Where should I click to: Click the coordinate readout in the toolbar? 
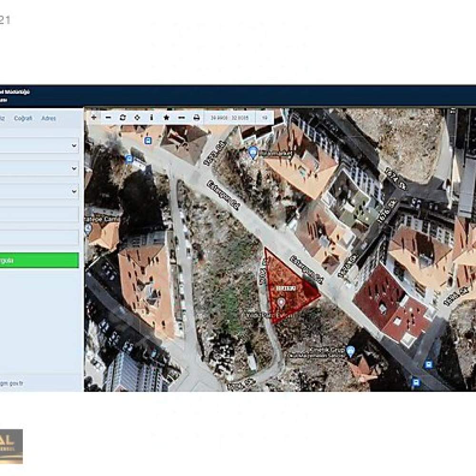tap(229, 118)
